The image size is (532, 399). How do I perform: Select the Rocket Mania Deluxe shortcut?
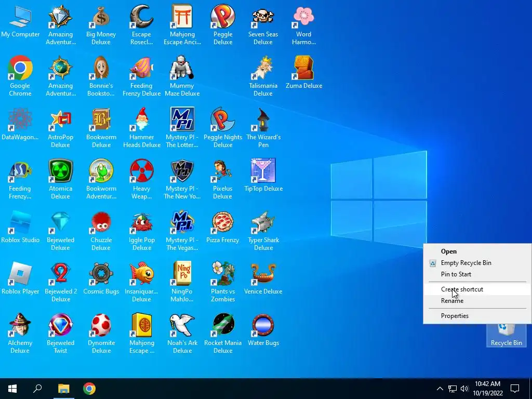pyautogui.click(x=223, y=334)
